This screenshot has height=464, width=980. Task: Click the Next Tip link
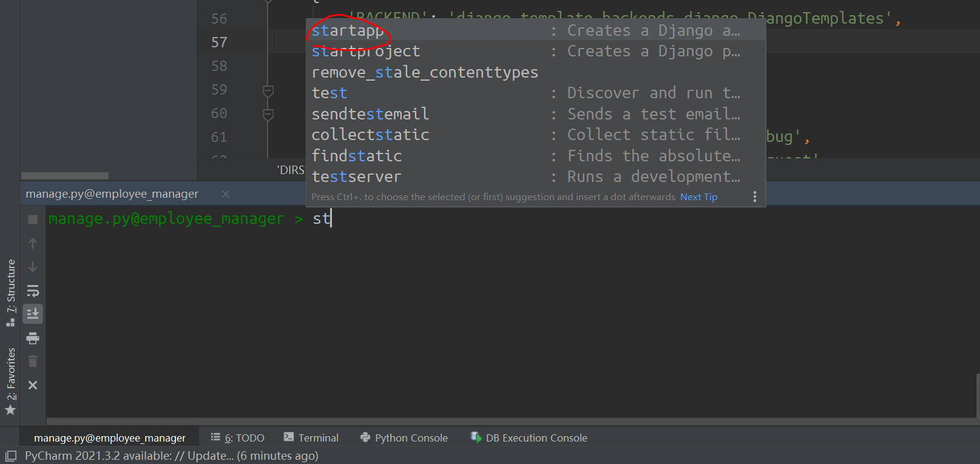(698, 197)
